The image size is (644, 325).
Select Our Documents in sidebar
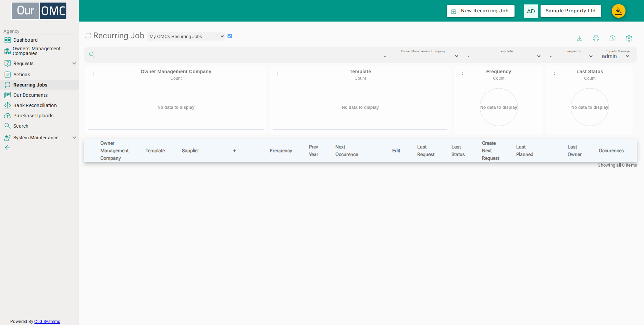tap(30, 95)
